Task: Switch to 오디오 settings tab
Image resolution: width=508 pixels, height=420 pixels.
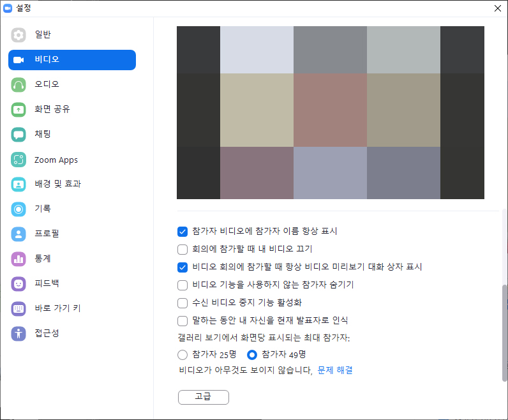Action: tap(72, 85)
